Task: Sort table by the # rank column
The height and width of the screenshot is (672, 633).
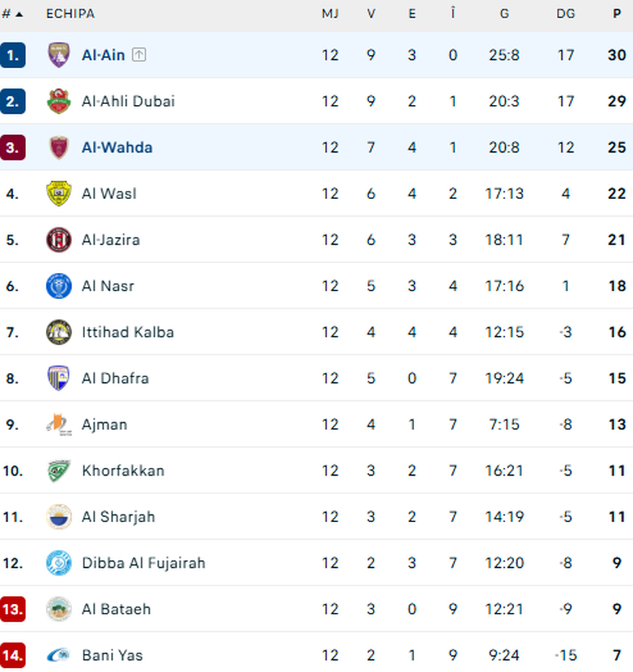Action: click(12, 13)
